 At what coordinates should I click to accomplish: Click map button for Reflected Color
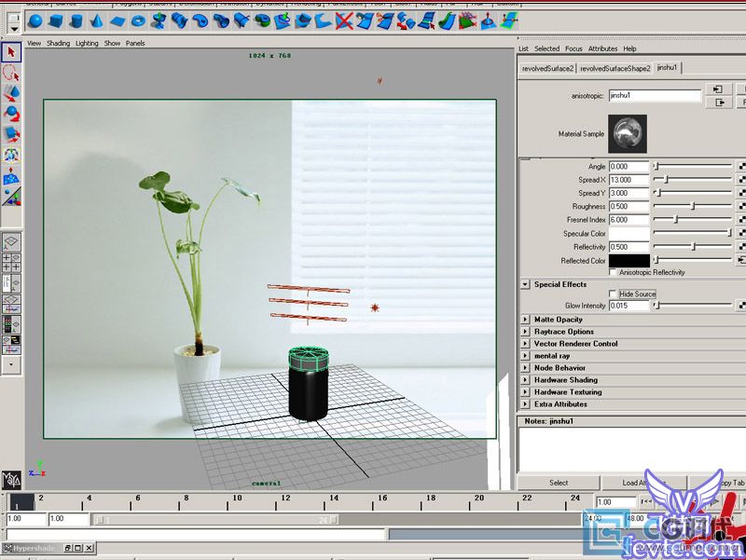741,260
